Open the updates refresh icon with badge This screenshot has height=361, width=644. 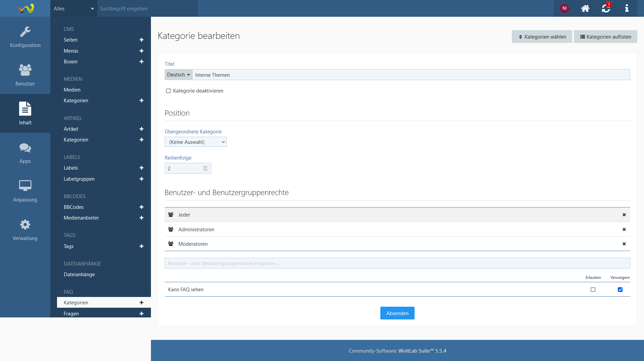point(606,8)
